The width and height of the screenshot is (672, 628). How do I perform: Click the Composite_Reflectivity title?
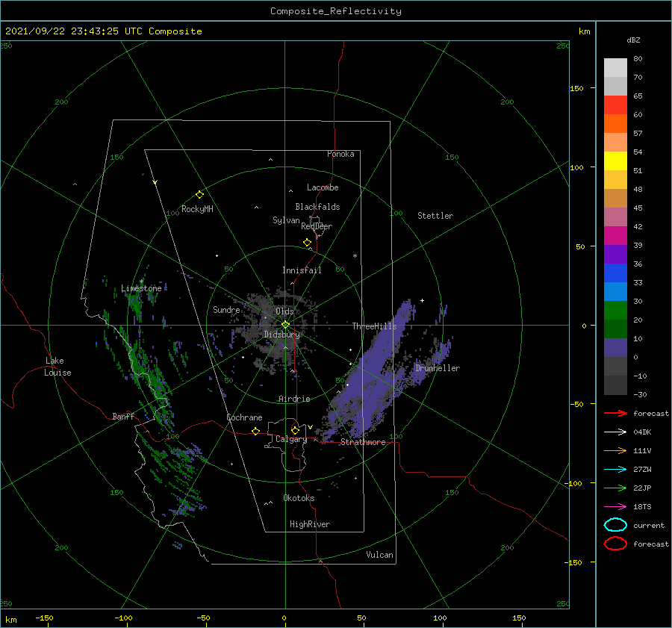pyautogui.click(x=336, y=11)
